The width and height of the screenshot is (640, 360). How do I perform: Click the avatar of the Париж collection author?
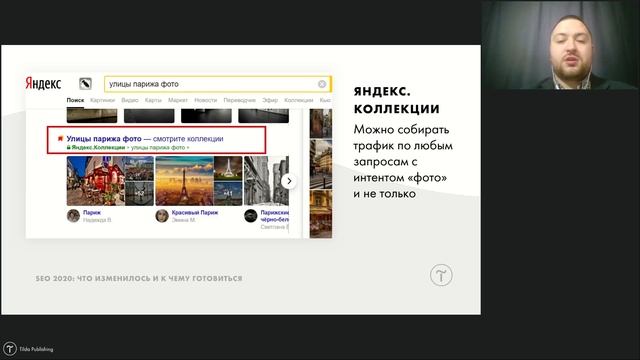[73, 216]
